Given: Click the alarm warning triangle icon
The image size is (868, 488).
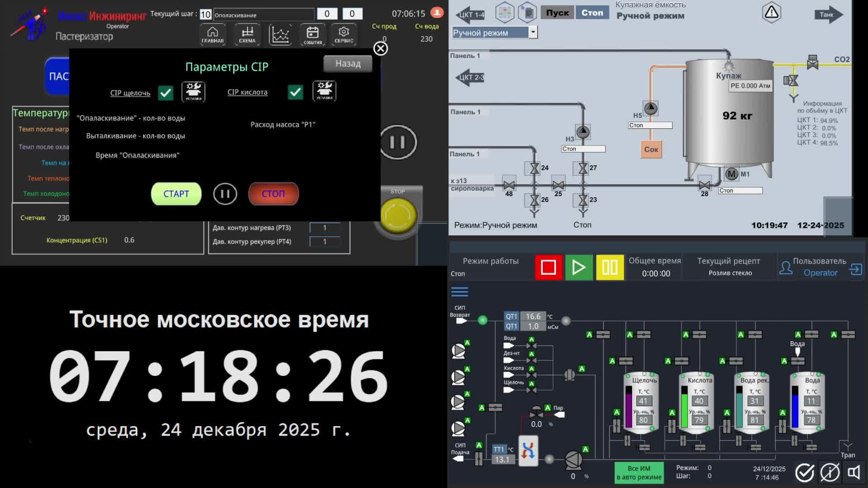Looking at the screenshot, I should tap(771, 13).
